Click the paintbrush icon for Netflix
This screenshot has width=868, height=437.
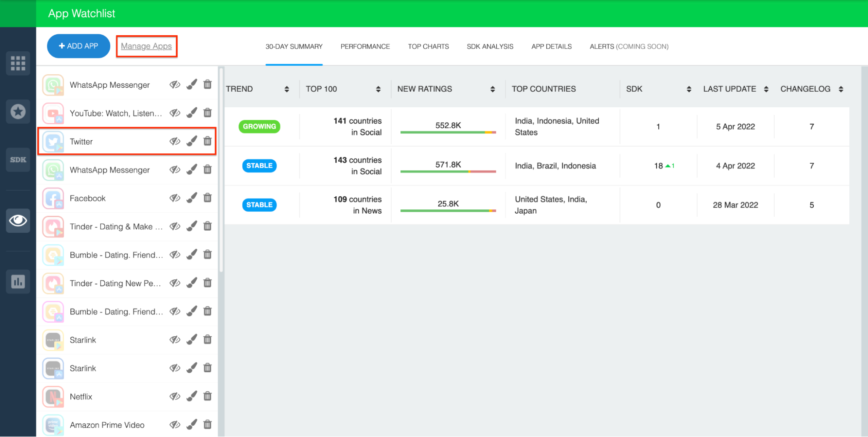191,396
